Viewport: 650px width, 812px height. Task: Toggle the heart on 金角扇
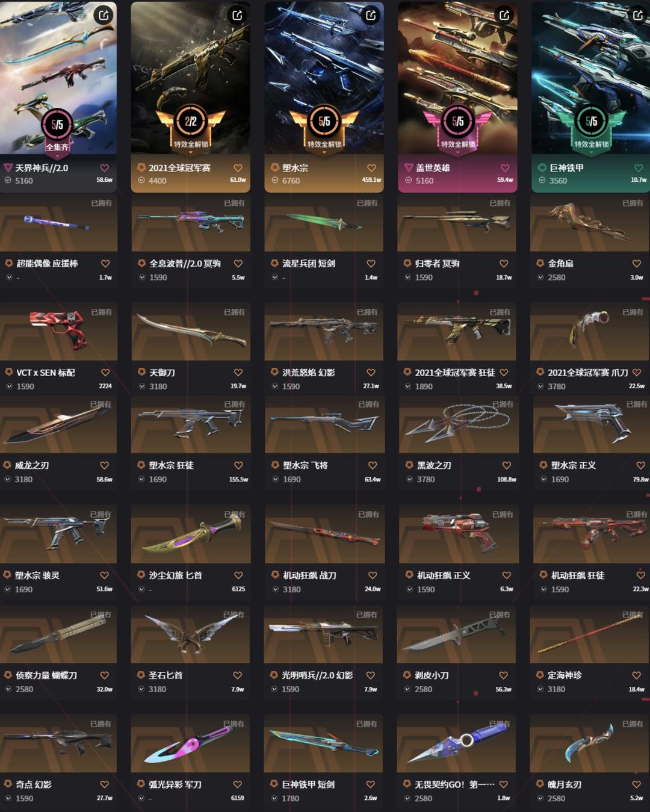pos(637,264)
